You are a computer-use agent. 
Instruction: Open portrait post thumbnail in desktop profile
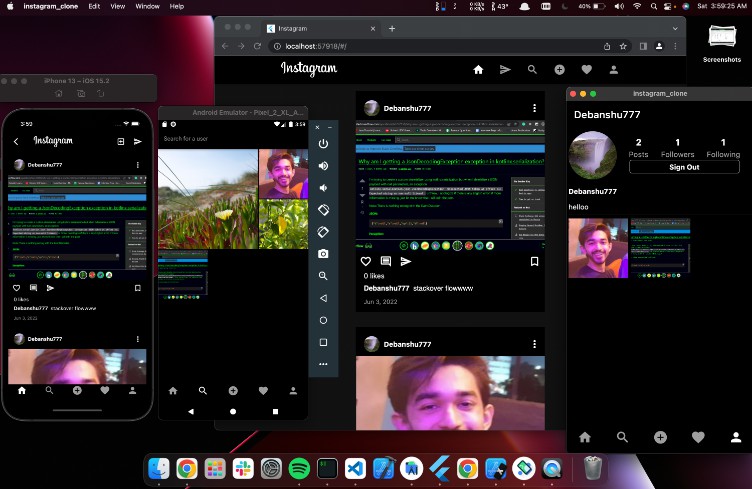coord(598,248)
